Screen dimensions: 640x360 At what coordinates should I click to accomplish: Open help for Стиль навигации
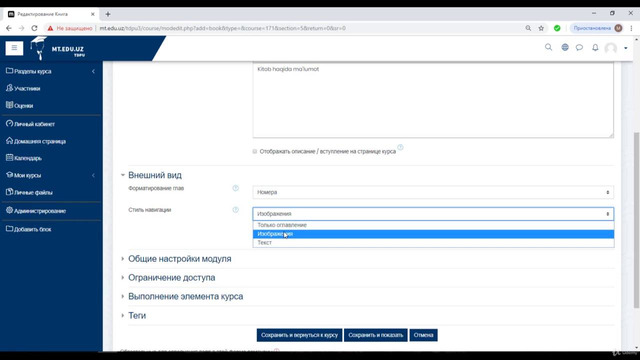236,210
